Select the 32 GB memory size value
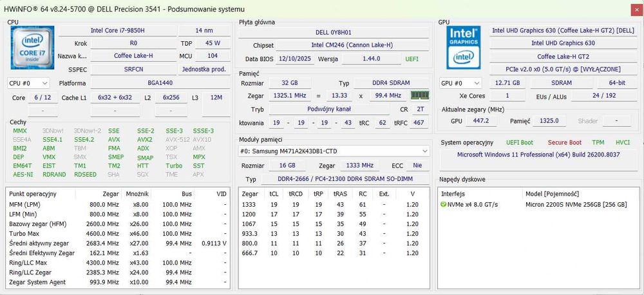 [290, 82]
